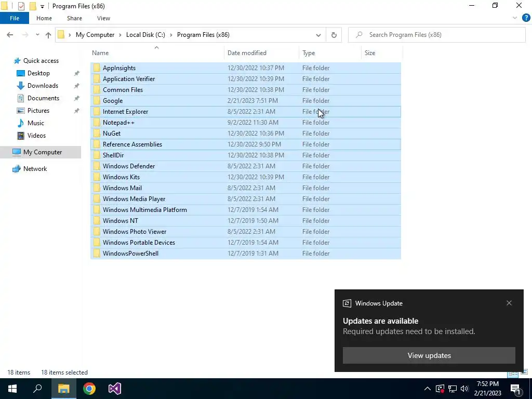Open the Help question mark icon
The width and height of the screenshot is (532, 399).
tap(526, 18)
